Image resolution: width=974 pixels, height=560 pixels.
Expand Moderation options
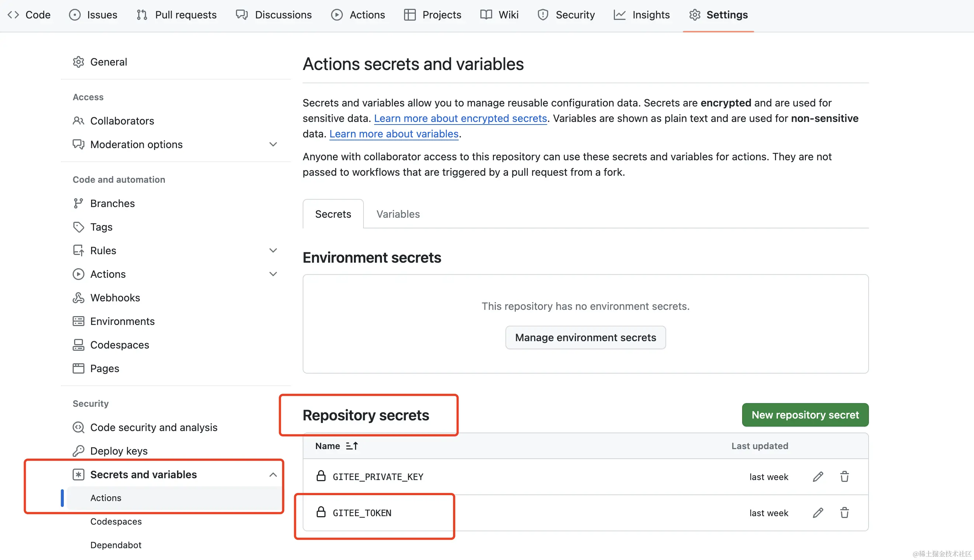273,144
